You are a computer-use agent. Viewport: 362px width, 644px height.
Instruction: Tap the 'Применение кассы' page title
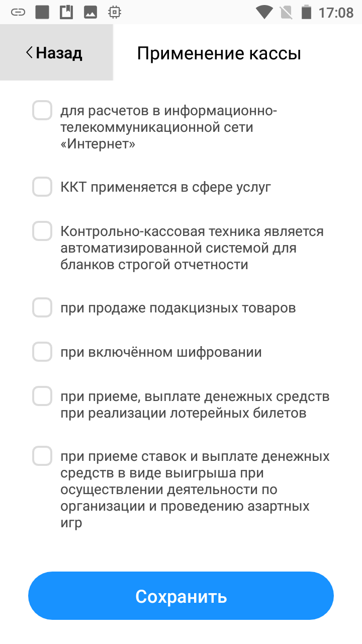[219, 53]
